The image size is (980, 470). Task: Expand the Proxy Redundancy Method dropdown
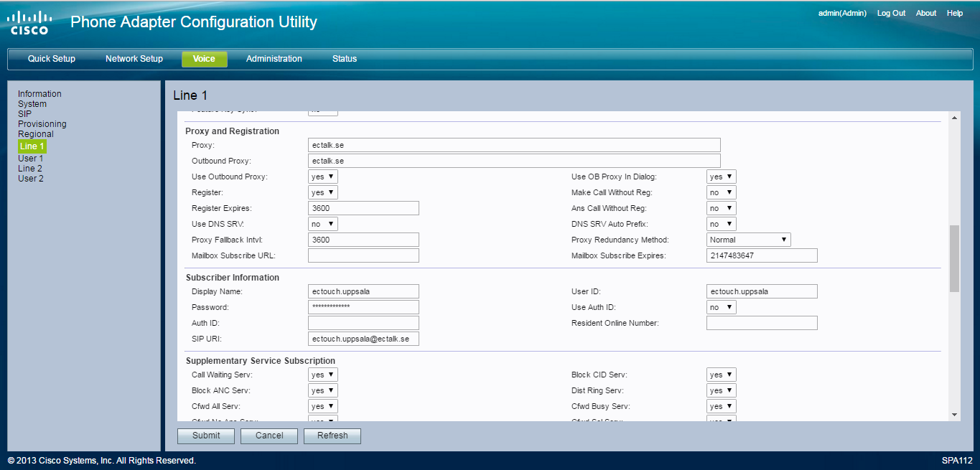[x=748, y=240]
